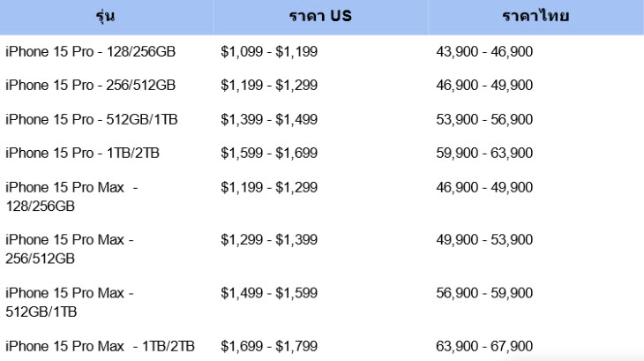Select the 56,900 - 59,900 Thai price
The image size is (644, 361).
pyautogui.click(x=484, y=293)
